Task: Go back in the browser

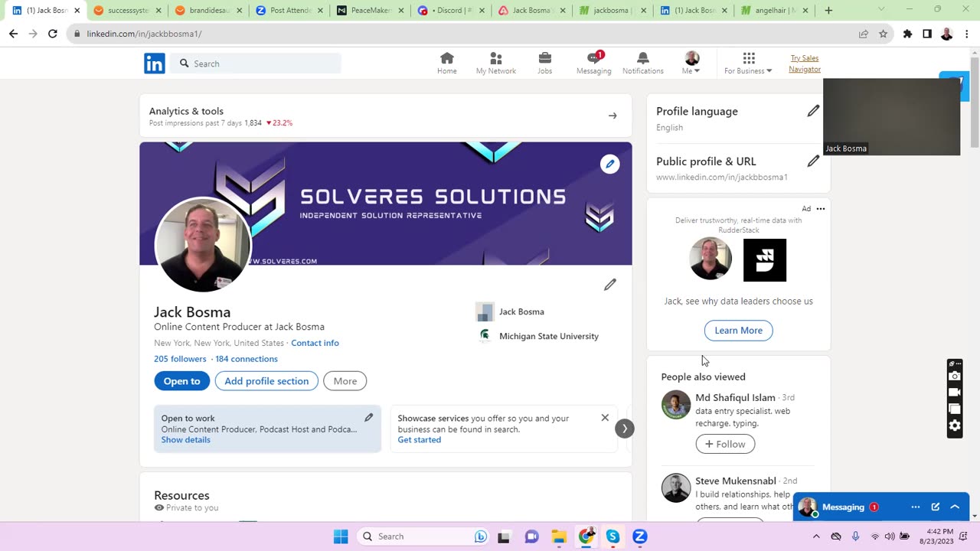Action: click(13, 34)
